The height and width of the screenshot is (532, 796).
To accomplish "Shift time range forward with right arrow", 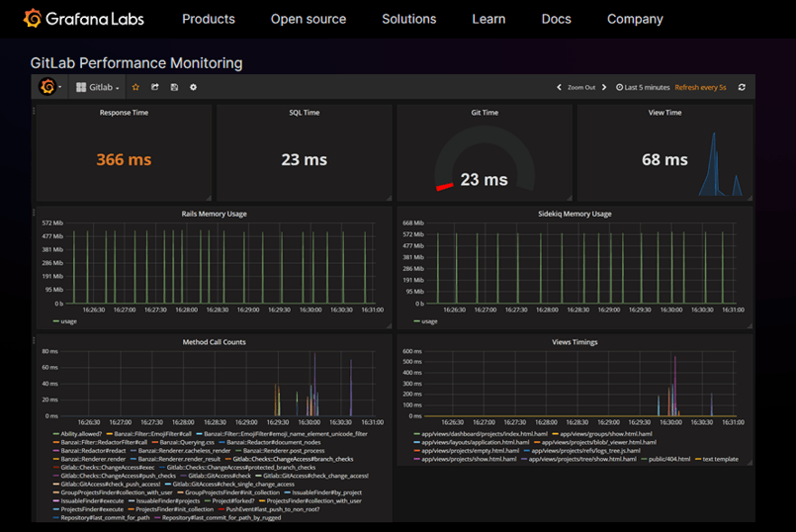I will 604,87.
